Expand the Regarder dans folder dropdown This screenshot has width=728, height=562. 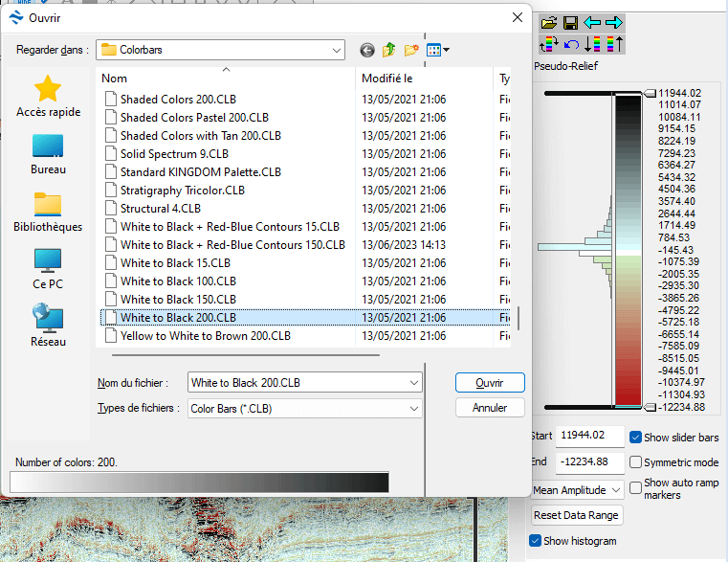coord(336,50)
